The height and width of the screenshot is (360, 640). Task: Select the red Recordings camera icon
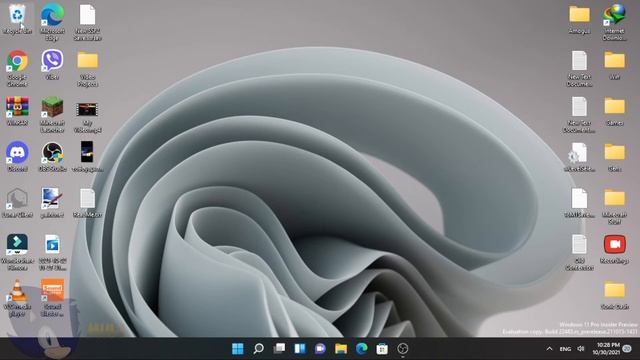(614, 248)
